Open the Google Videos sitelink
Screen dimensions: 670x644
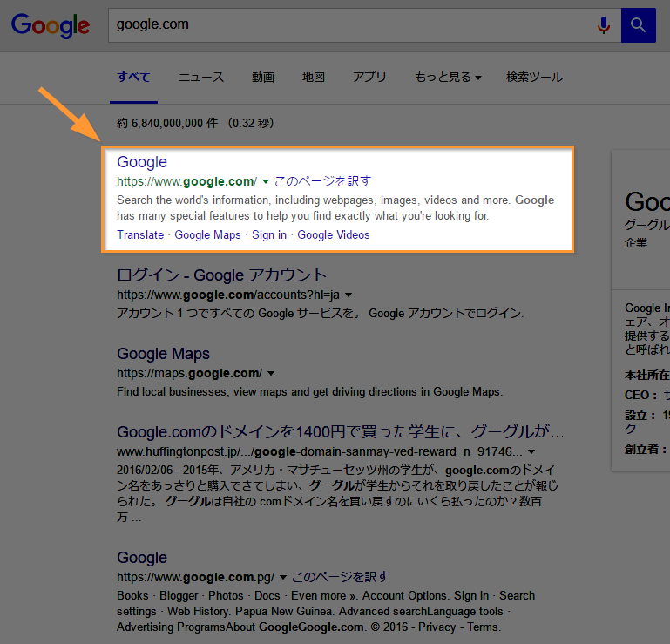pyautogui.click(x=334, y=234)
